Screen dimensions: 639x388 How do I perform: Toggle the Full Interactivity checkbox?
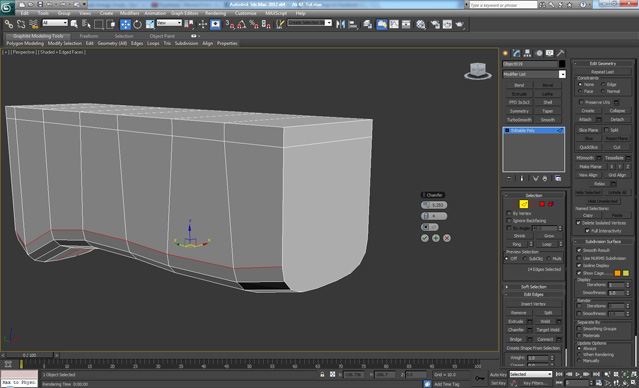587,231
